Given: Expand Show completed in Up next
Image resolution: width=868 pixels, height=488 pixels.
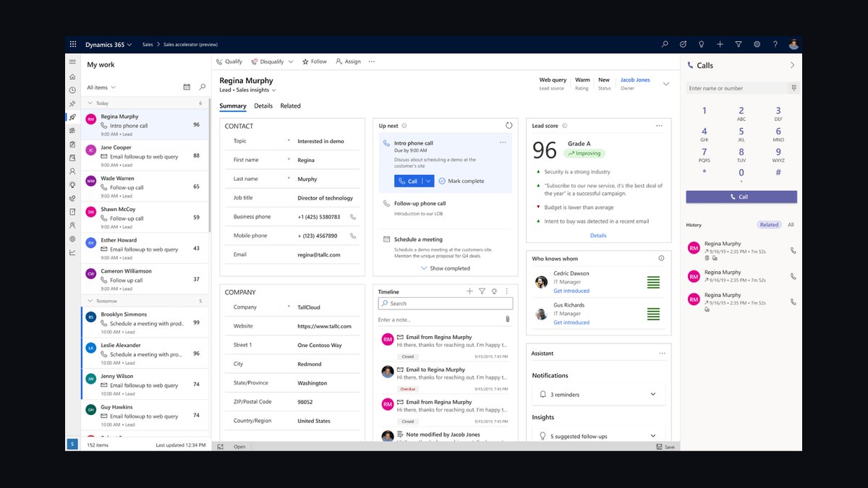Looking at the screenshot, I should pyautogui.click(x=445, y=268).
